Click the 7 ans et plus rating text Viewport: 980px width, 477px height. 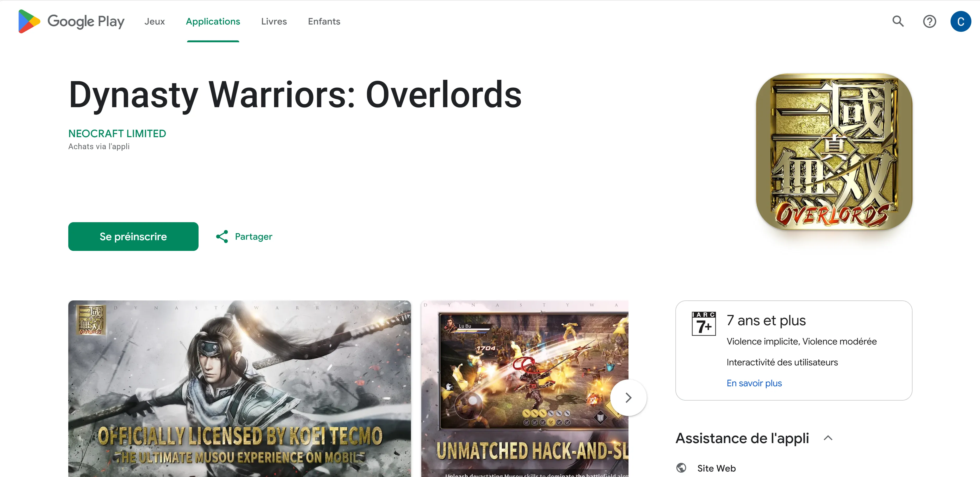point(766,321)
